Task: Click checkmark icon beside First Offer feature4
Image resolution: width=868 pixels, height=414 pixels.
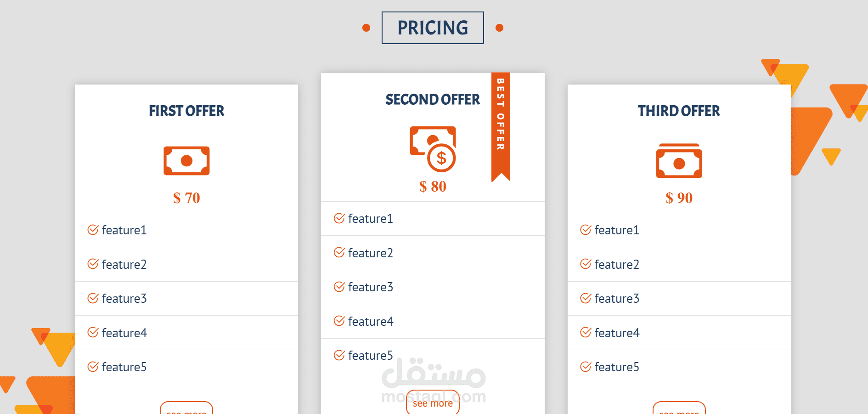Action: 93,332
